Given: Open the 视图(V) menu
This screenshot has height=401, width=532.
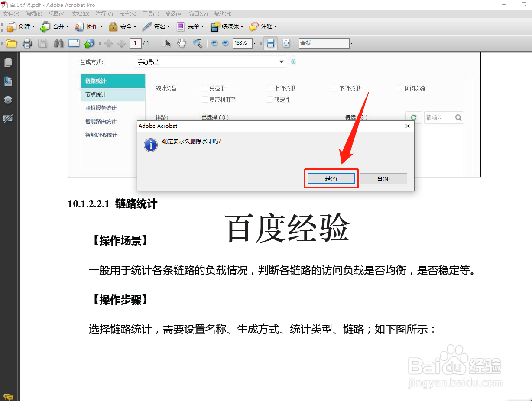Looking at the screenshot, I should click(57, 14).
